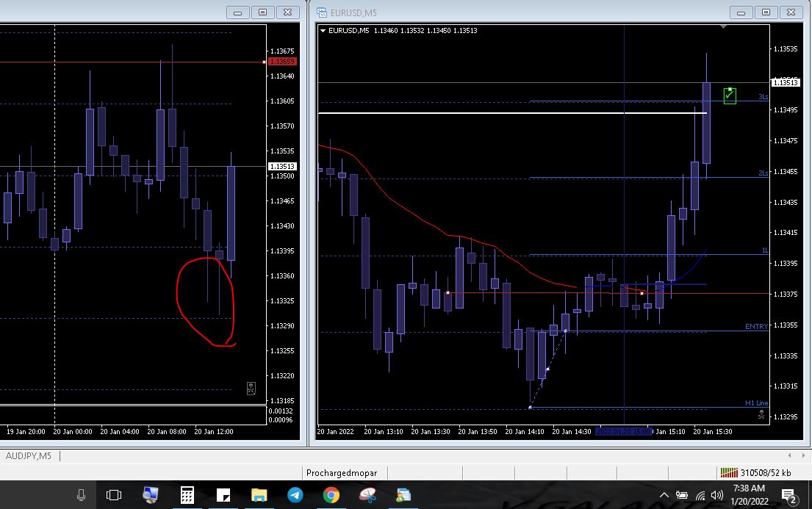Click the EURUSD,M5 window title icon
Viewport: 812px width, 509px height.
[x=322, y=12]
